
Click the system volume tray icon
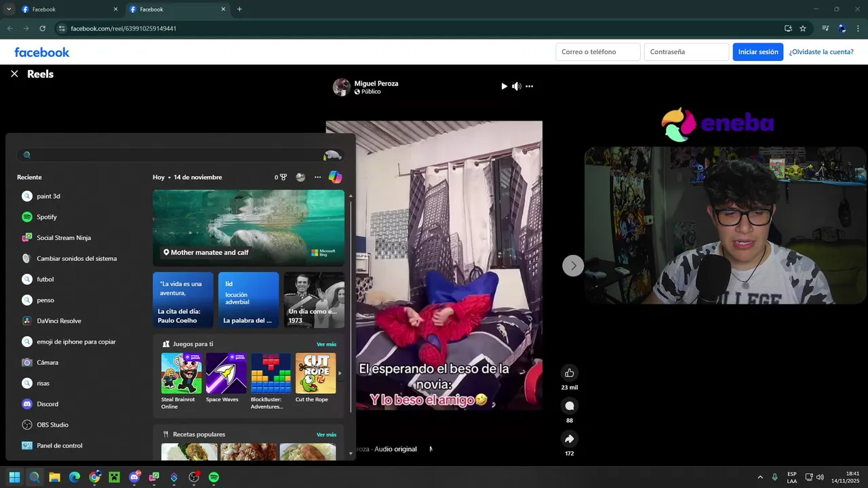click(820, 477)
